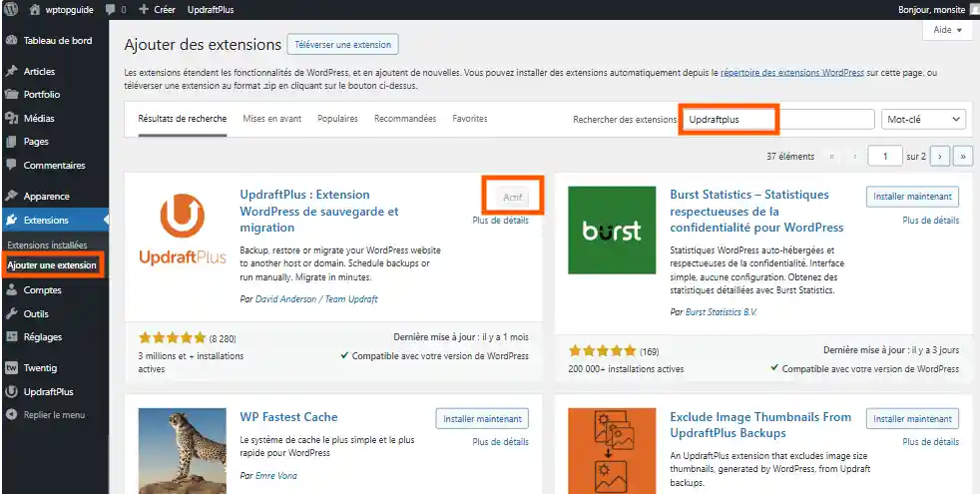The width and height of the screenshot is (980, 494).
Task: Open WP Fastest Cache title link
Action: tap(288, 417)
